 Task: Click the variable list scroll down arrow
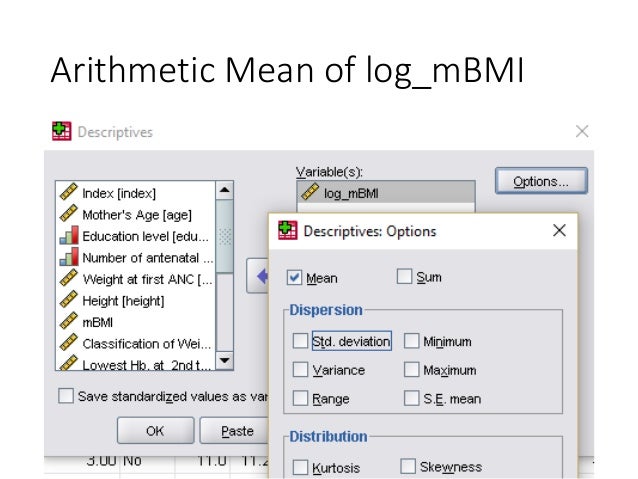pos(225,361)
